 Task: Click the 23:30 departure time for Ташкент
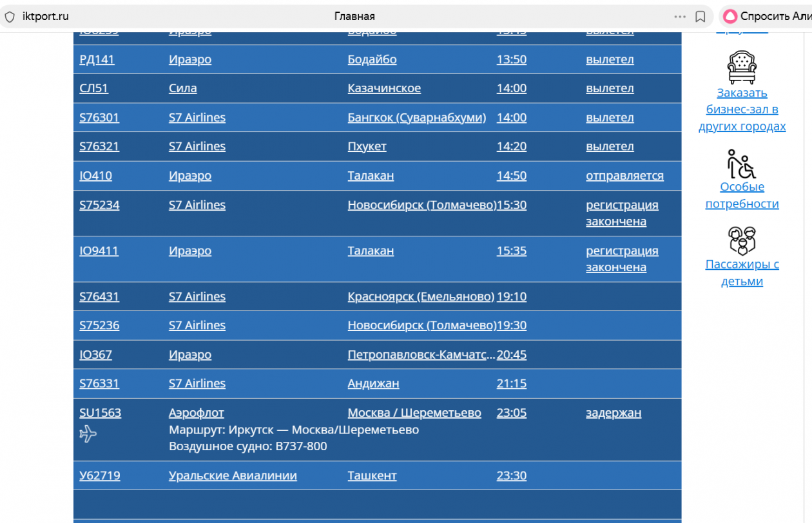click(x=511, y=476)
